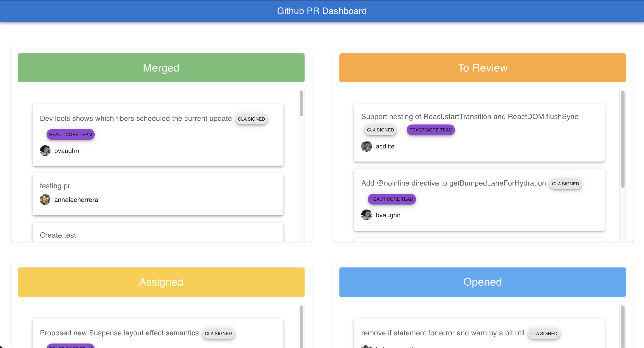Screen dimensions: 644x348
Task: Click REACT CORE TEAM chip on noinline directive card
Action: (391, 199)
